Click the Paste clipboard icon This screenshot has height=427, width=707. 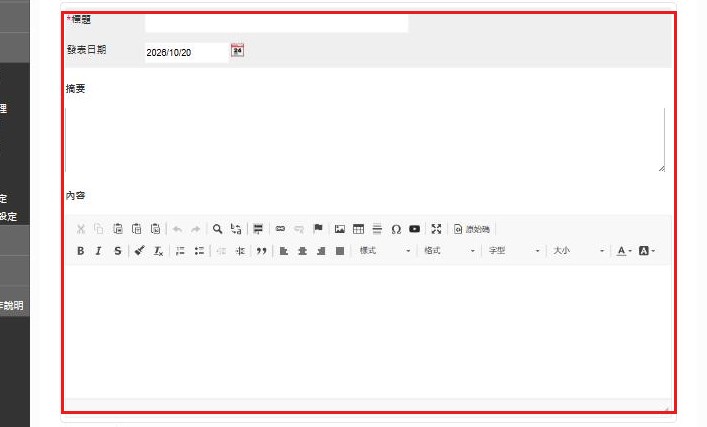(x=118, y=229)
